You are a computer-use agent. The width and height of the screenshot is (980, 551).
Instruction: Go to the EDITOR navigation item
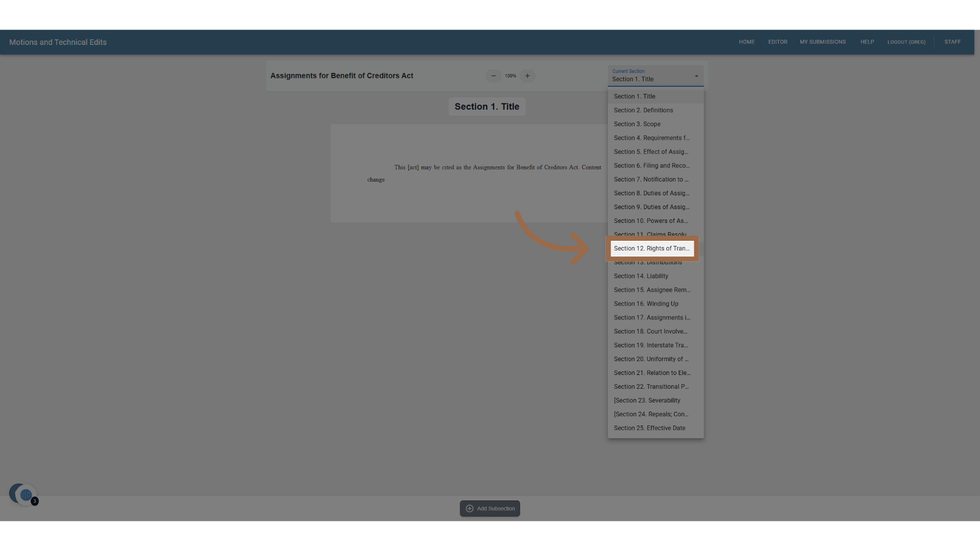click(777, 42)
